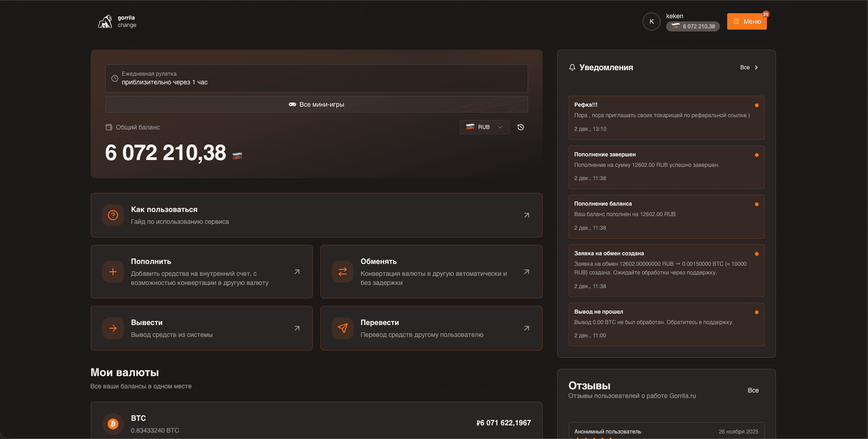Open notifications via the bell icon
The height and width of the screenshot is (439, 868).
coord(572,67)
